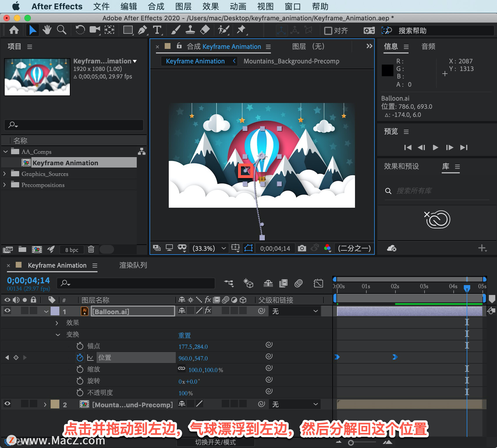
Task: Click 重置 reset transform link
Action: (x=184, y=335)
